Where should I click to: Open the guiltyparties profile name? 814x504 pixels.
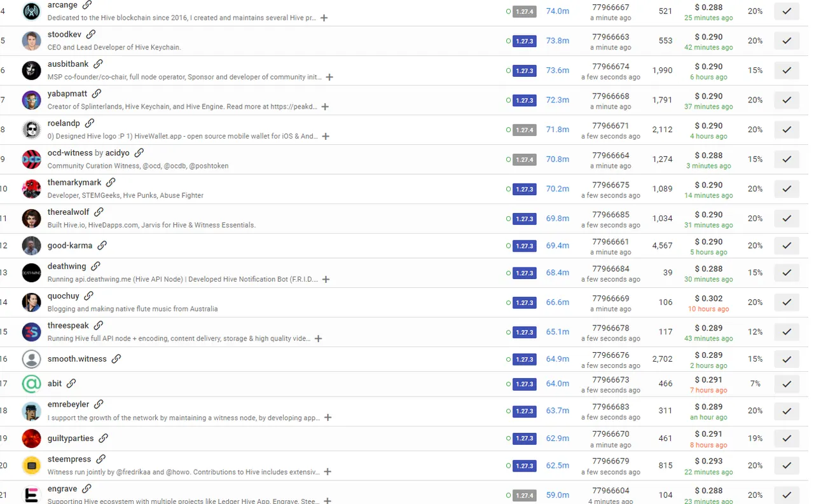71,439
